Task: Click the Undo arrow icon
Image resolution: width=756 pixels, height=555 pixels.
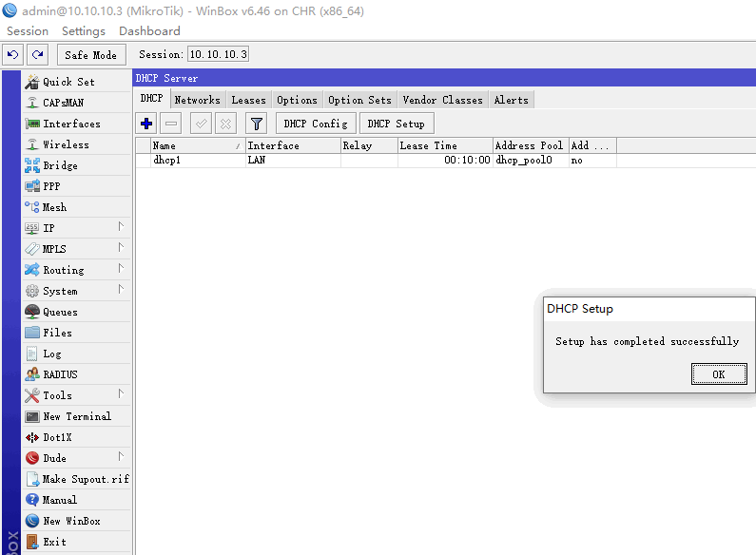Action: coord(13,54)
